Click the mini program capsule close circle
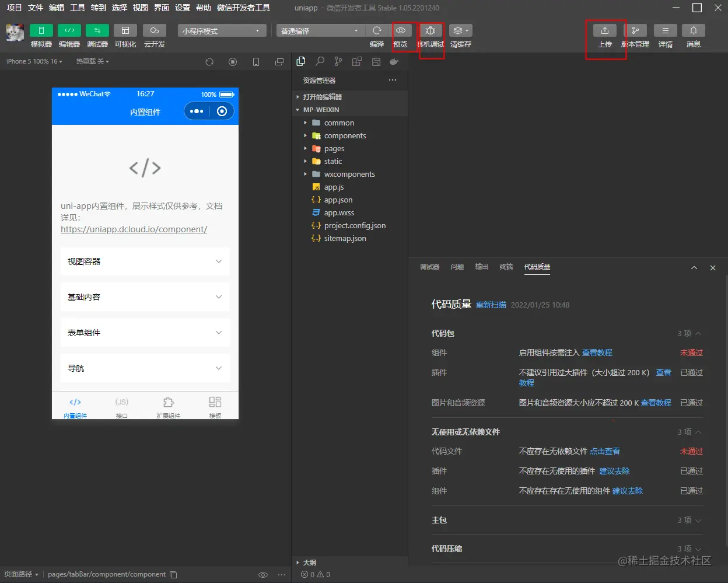 [222, 111]
